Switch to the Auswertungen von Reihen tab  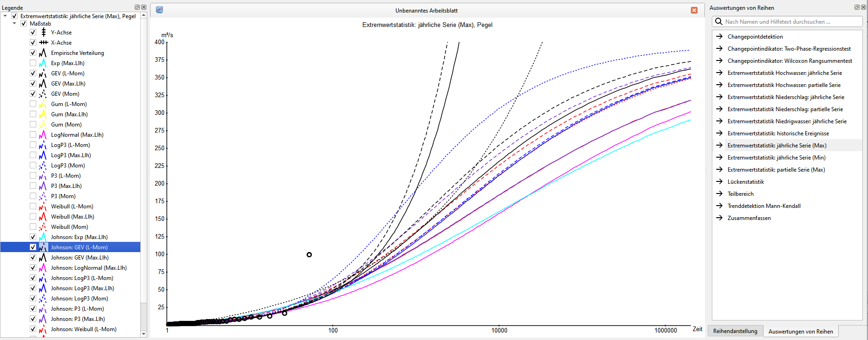[801, 332]
